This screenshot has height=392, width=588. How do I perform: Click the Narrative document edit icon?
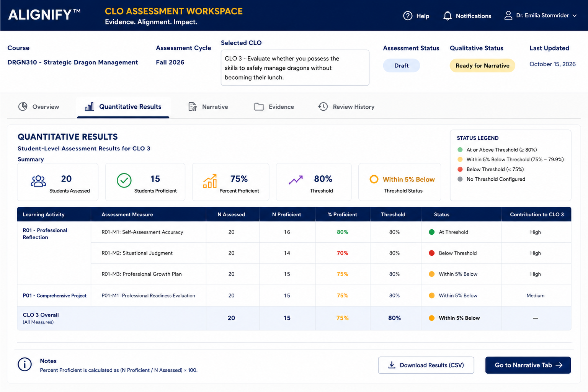pos(193,106)
